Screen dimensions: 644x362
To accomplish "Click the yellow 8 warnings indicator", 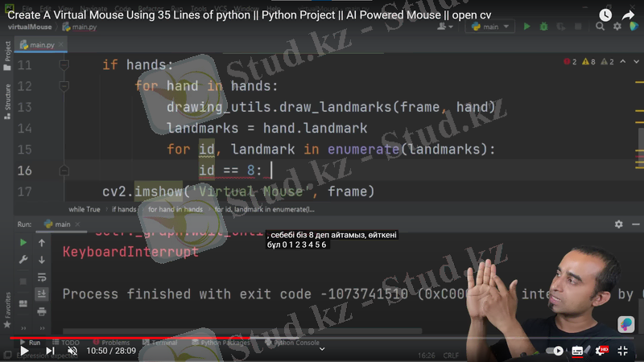I will click(589, 62).
